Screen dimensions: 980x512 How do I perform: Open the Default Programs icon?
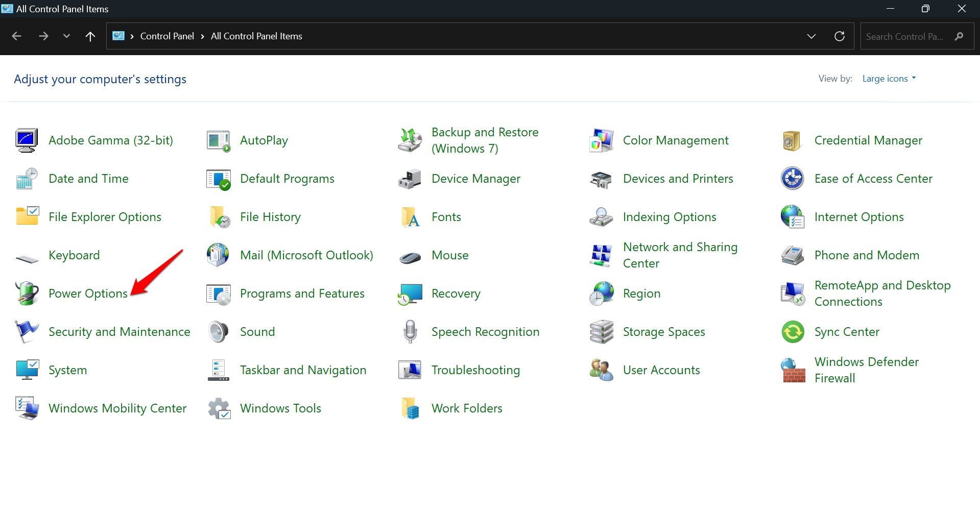[219, 179]
